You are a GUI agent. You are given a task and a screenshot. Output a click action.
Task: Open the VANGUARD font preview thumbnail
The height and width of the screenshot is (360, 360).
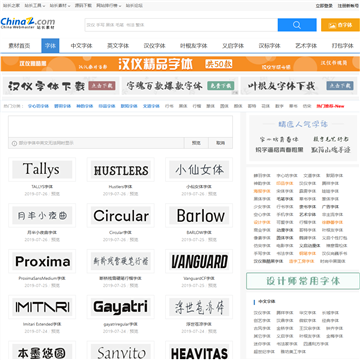pos(199,261)
